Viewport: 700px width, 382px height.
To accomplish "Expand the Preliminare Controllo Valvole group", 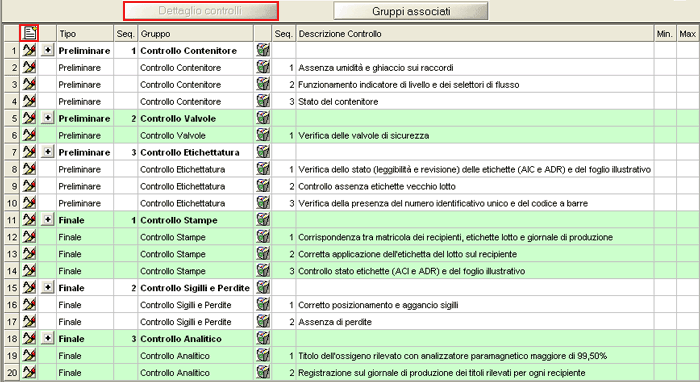I will click(x=47, y=118).
